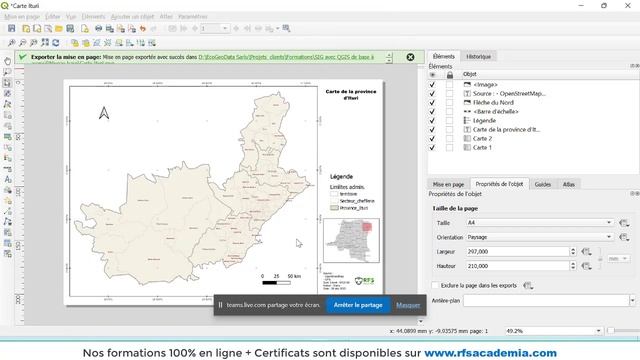Viewport: 640px width, 360px height.
Task: Open the Mise en page menu
Action: (22, 17)
